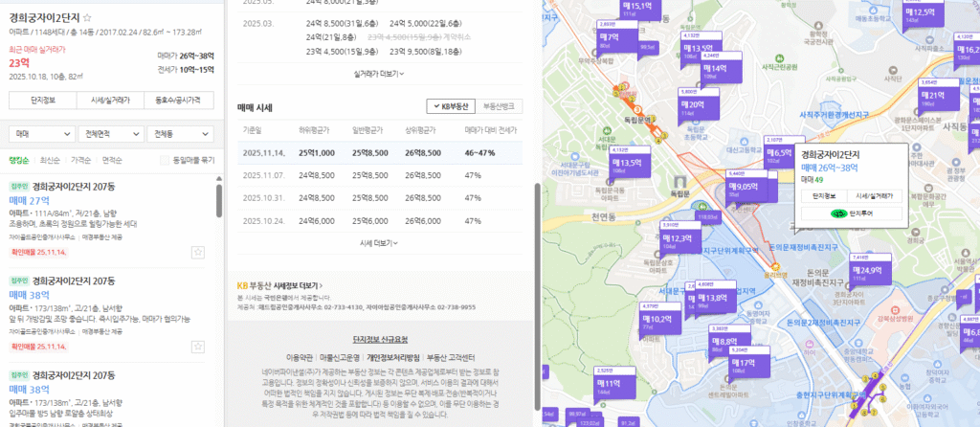Click 단지정보 in the map popup
The width and height of the screenshot is (980, 427).
tap(826, 195)
